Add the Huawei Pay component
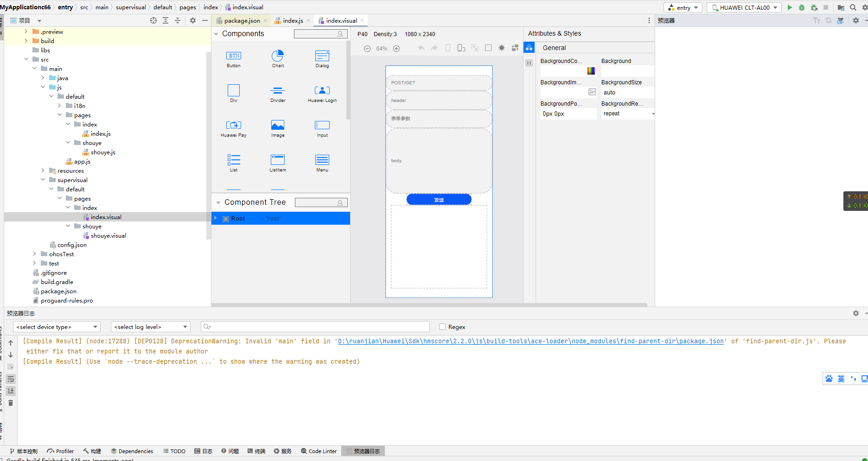868x461 pixels. (x=234, y=128)
